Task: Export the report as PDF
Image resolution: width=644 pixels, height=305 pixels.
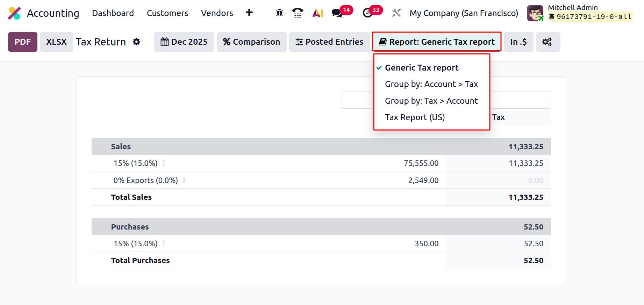Action: (23, 42)
